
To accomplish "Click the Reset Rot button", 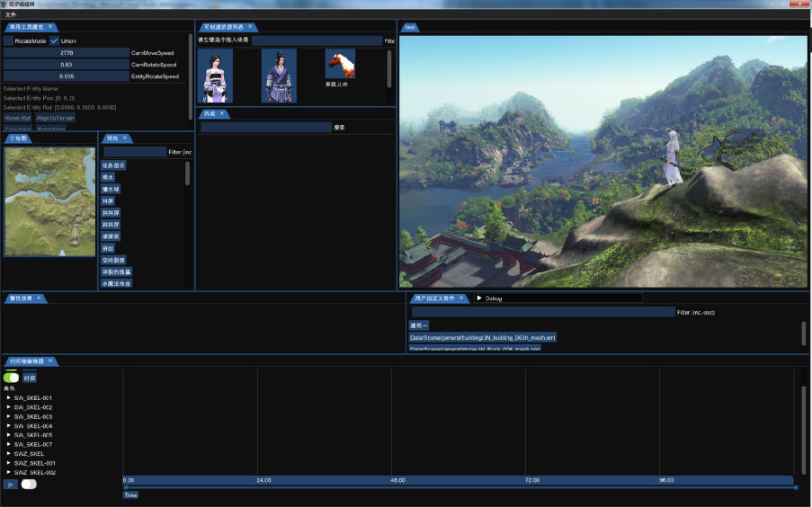I will (x=18, y=118).
